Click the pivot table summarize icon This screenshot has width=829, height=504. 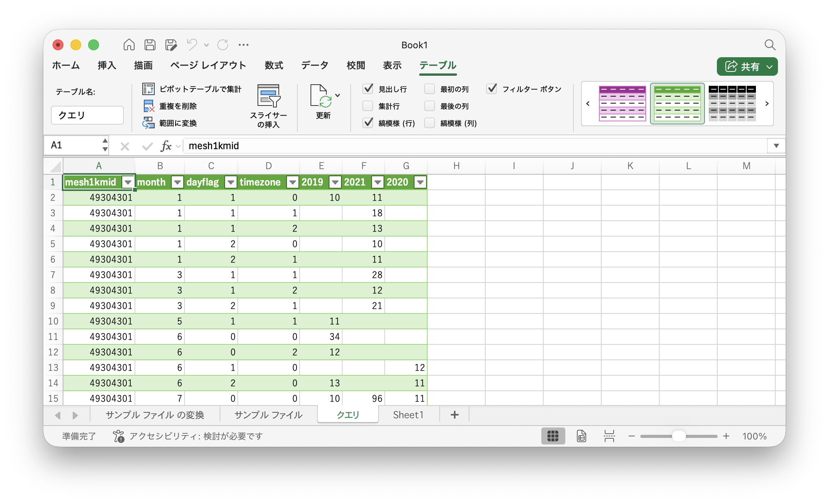point(148,89)
